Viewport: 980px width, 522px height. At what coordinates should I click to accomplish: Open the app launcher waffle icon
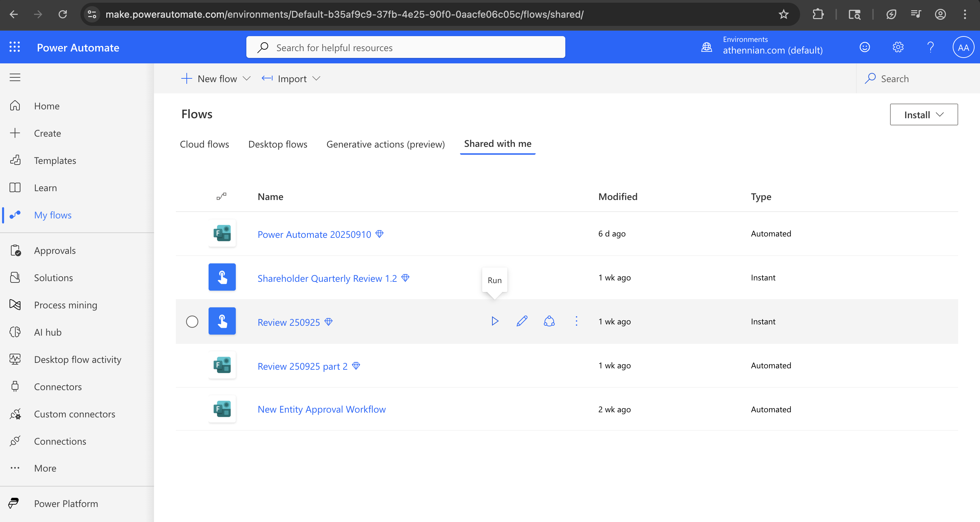14,47
